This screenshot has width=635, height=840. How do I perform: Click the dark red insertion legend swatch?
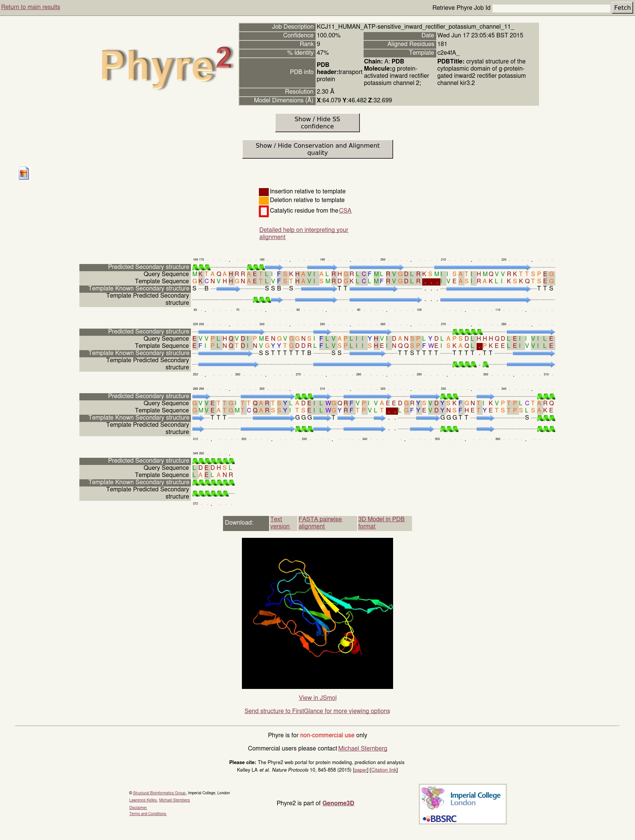[x=263, y=192]
